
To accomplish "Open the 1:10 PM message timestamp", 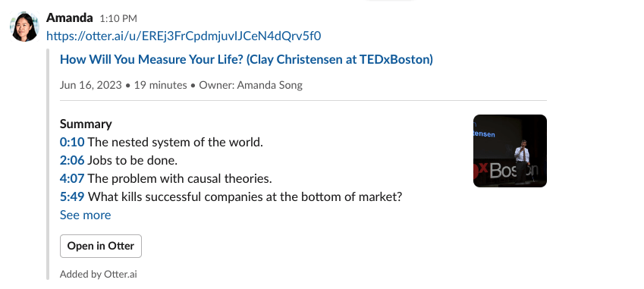I will tap(118, 19).
